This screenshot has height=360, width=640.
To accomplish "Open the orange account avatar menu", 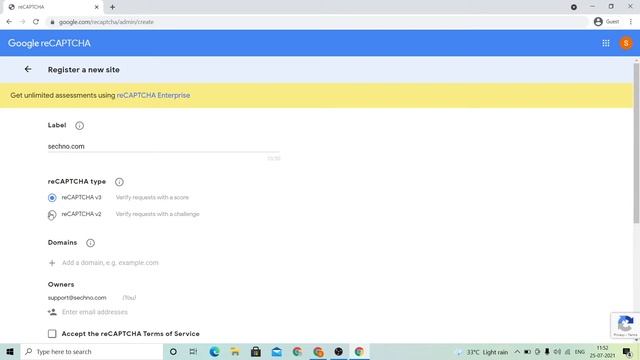I will 626,43.
